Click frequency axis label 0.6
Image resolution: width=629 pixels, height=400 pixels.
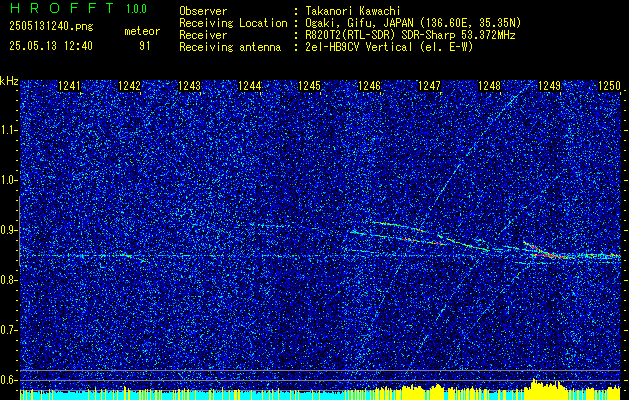click(8, 380)
